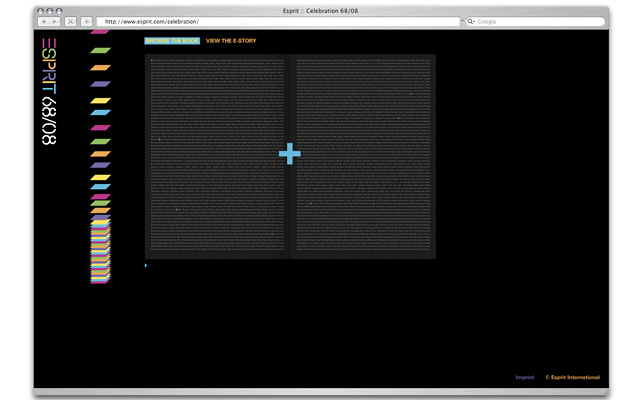Close the browser window with the leftmost title button

tap(40, 11)
